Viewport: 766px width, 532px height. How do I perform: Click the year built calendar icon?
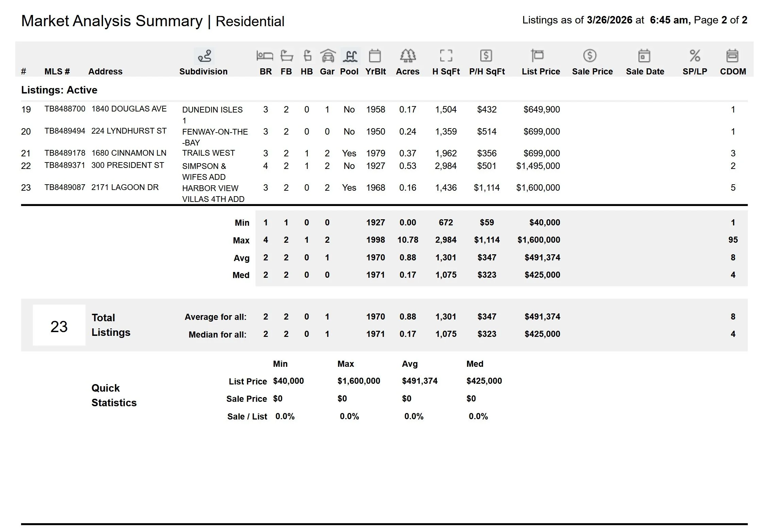tap(375, 56)
